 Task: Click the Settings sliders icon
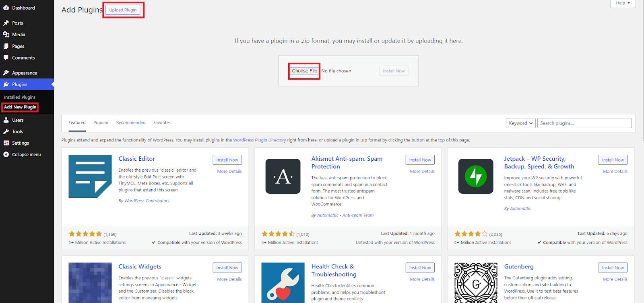[6, 143]
